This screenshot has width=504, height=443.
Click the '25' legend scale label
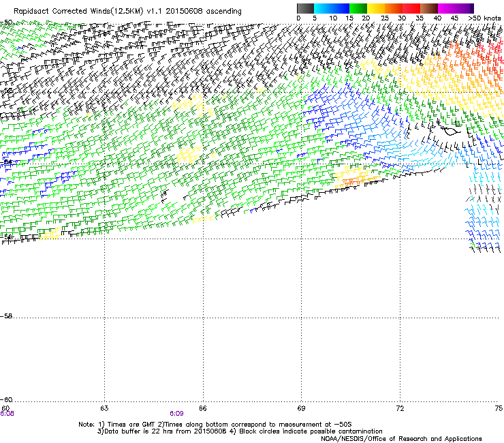pos(385,18)
